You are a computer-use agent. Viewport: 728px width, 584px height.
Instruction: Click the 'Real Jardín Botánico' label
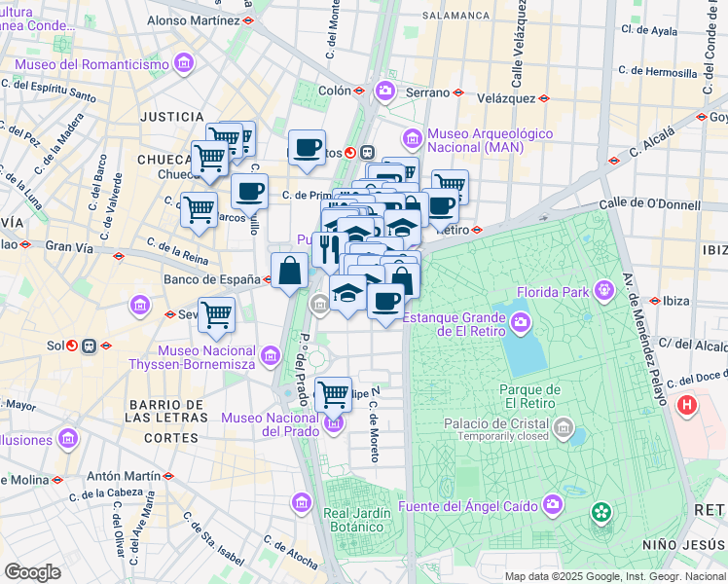(x=357, y=520)
